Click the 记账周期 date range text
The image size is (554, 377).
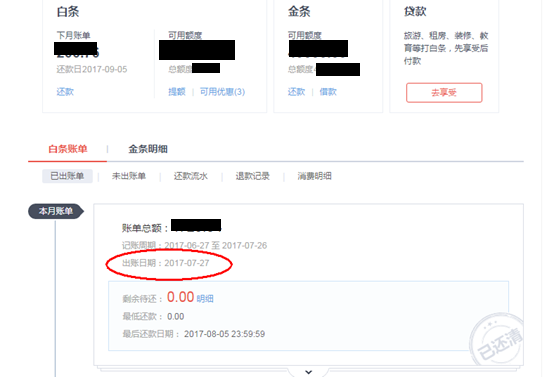click(194, 246)
